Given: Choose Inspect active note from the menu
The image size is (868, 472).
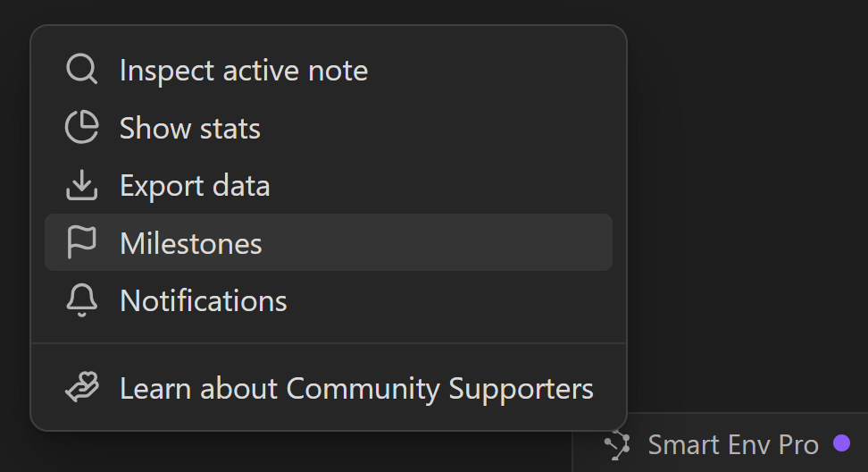Looking at the screenshot, I should [x=243, y=71].
